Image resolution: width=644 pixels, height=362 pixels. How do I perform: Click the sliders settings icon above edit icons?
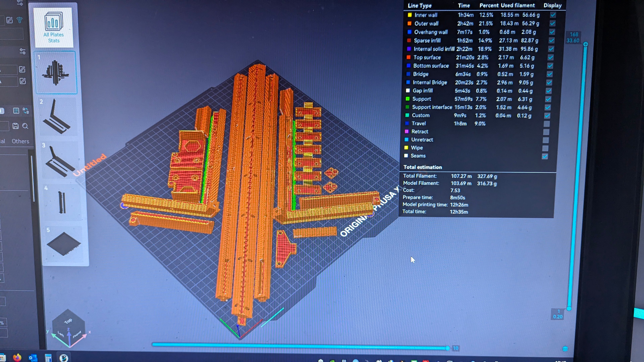(22, 51)
